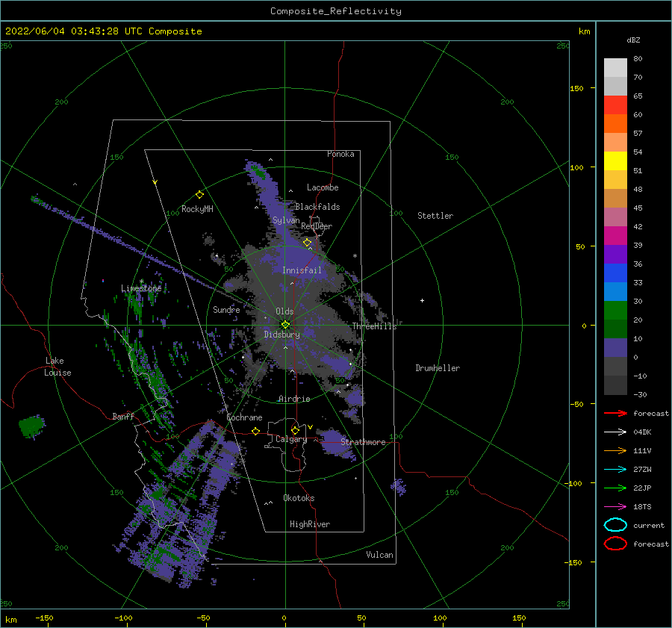The image size is (672, 628).
Task: Click the Blackfalds town label
Action: click(x=317, y=207)
